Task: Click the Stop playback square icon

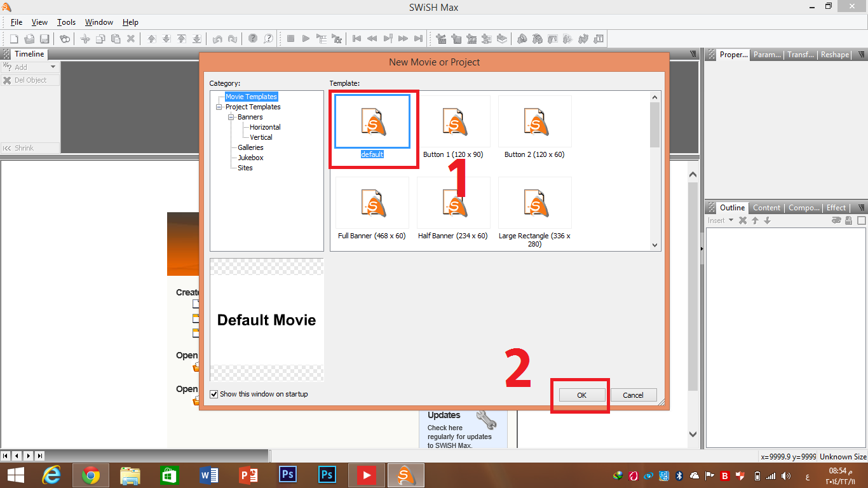Action: coord(290,39)
